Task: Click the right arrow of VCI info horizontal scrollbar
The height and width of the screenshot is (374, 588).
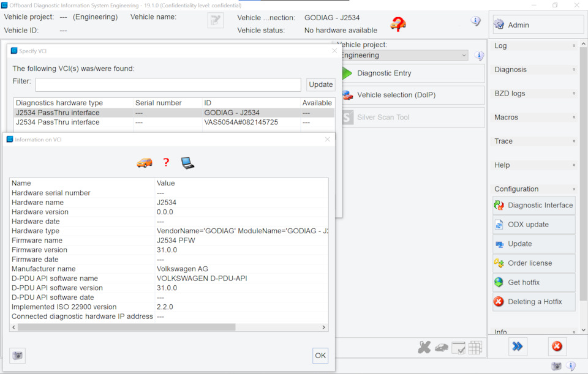Action: click(323, 327)
